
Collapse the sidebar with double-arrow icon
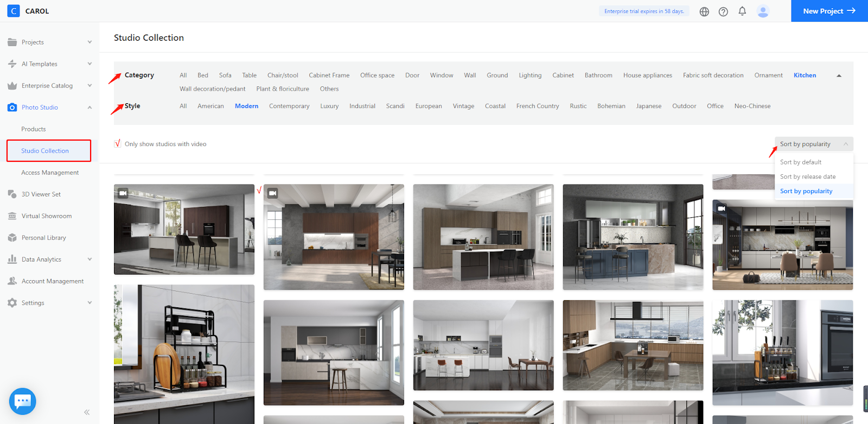(x=87, y=412)
